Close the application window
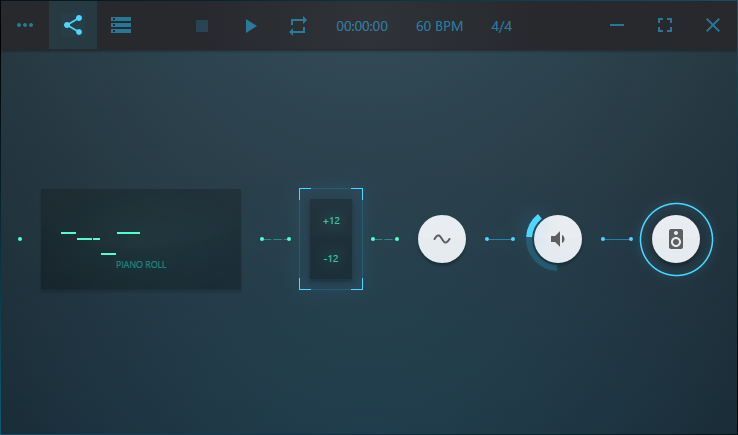Screen dimensions: 738x435 713,25
